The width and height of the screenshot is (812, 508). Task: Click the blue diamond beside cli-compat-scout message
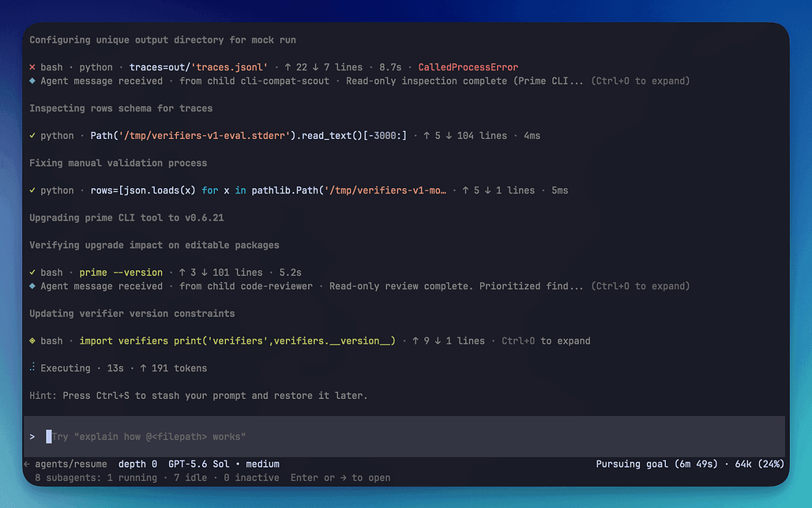click(x=32, y=81)
